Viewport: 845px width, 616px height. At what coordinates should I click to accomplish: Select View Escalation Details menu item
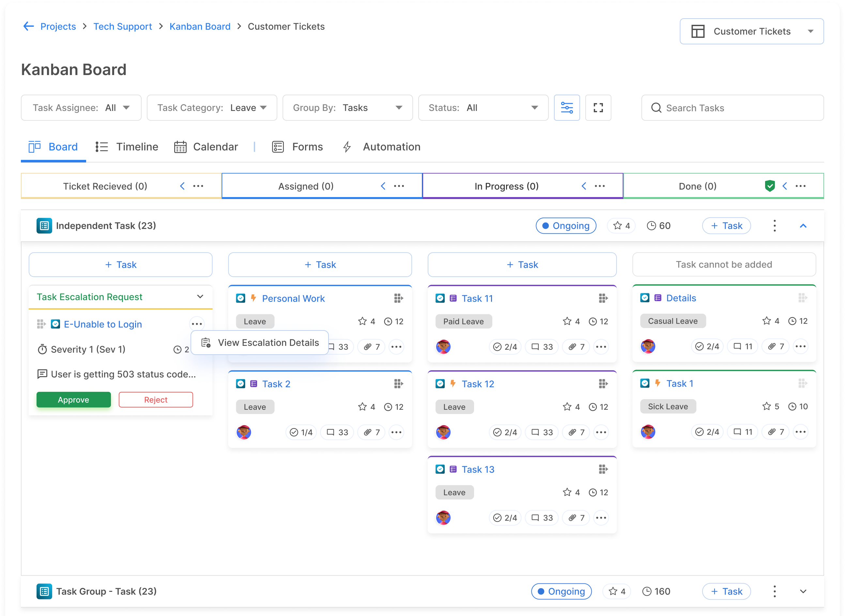pyautogui.click(x=260, y=342)
